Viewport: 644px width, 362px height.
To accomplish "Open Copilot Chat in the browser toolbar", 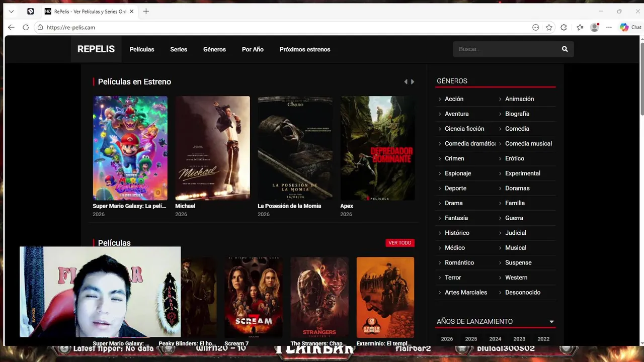I will tap(630, 28).
